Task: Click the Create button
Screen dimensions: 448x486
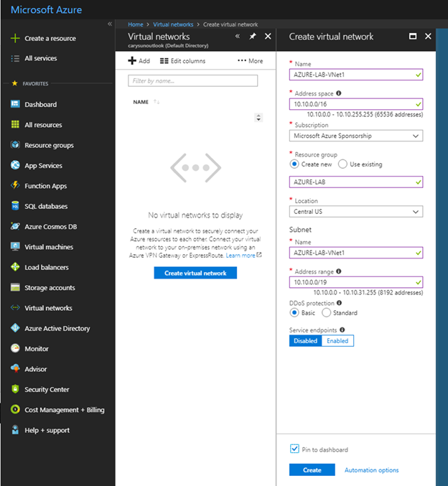Action: [312, 470]
